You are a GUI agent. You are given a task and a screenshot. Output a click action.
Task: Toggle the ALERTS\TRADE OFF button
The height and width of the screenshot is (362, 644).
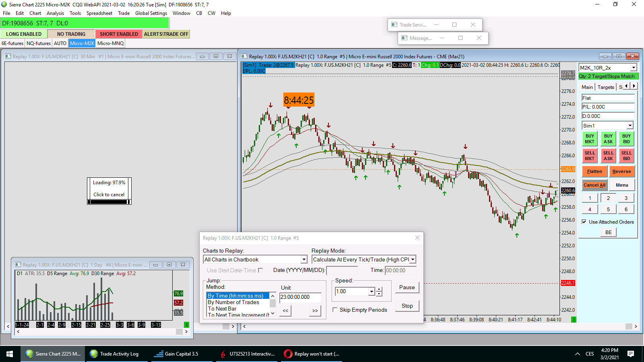click(166, 34)
